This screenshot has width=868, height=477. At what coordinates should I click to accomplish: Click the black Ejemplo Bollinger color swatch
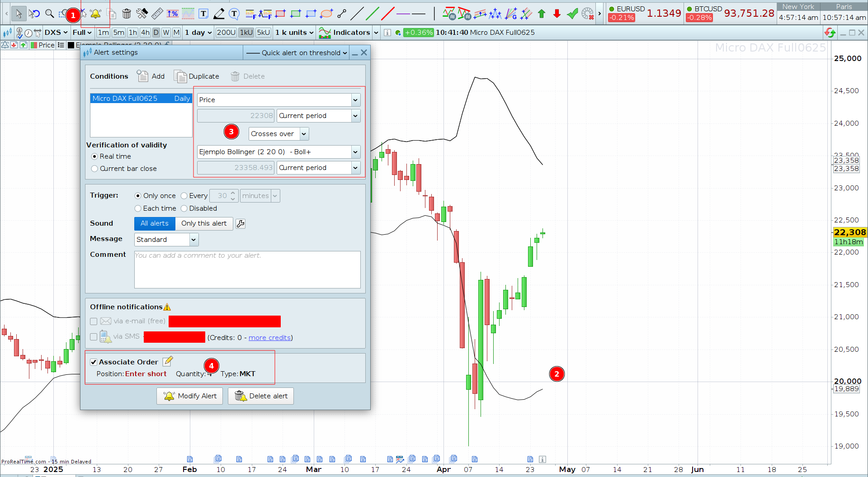coord(71,45)
